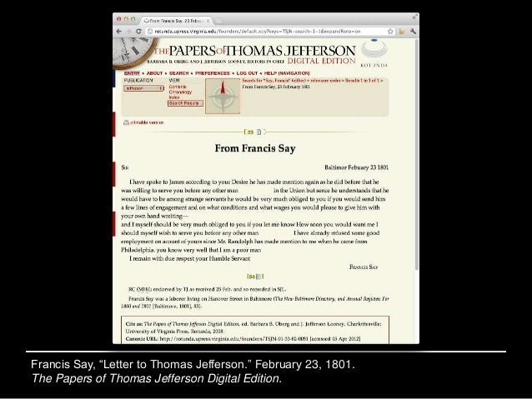Open the printable version link
The height and width of the screenshot is (399, 532).
tap(147, 122)
